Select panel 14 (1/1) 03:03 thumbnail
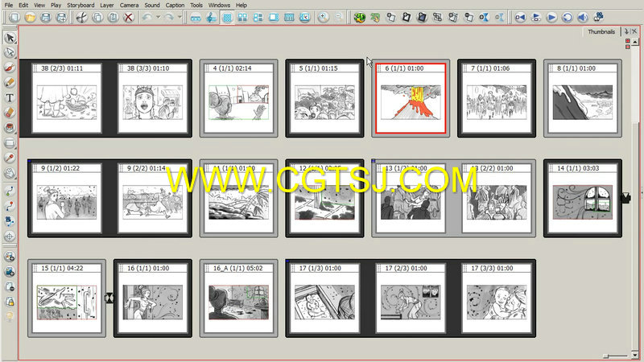The width and height of the screenshot is (644, 362). pos(583,198)
